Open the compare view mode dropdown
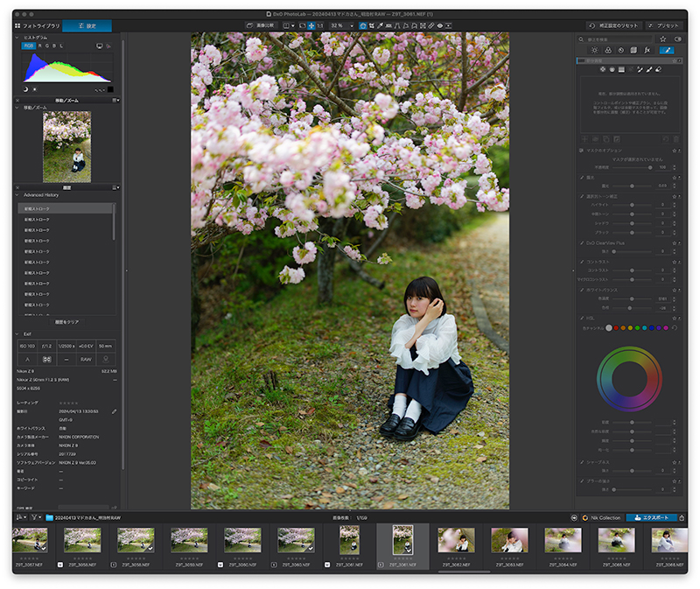 click(289, 26)
